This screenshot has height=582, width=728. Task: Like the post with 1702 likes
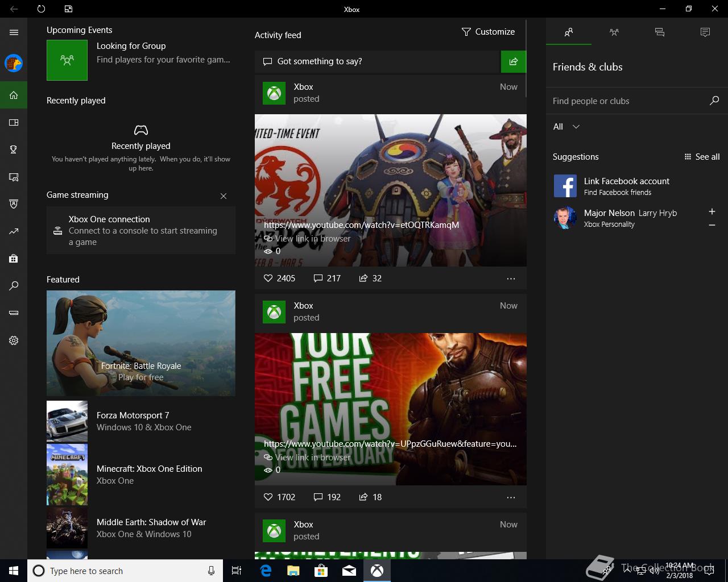pos(279,497)
